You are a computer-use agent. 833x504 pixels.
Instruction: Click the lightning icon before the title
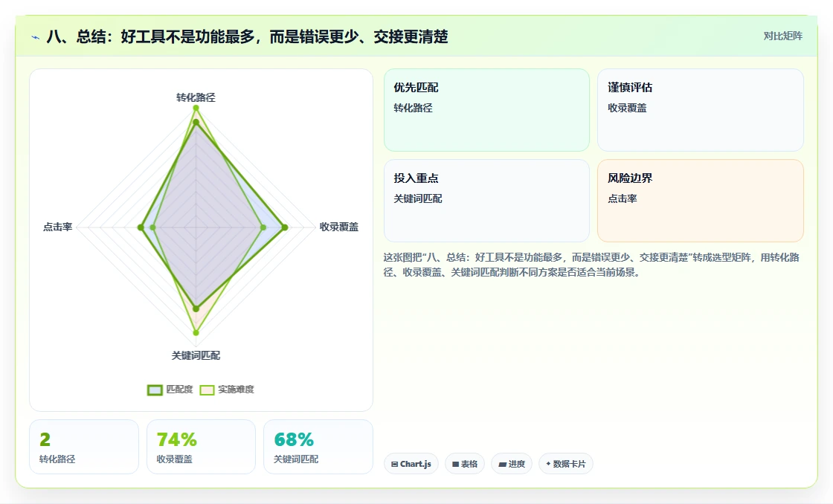pos(36,37)
